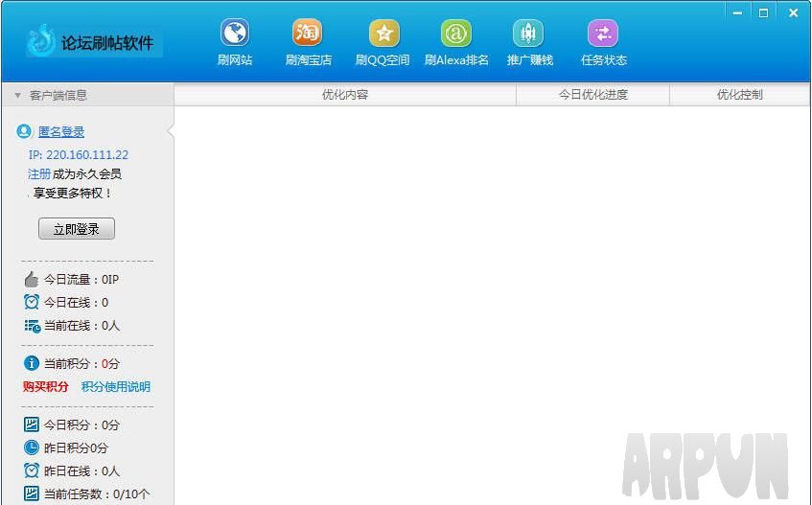Open the 积分使用说明 link

[x=115, y=386]
